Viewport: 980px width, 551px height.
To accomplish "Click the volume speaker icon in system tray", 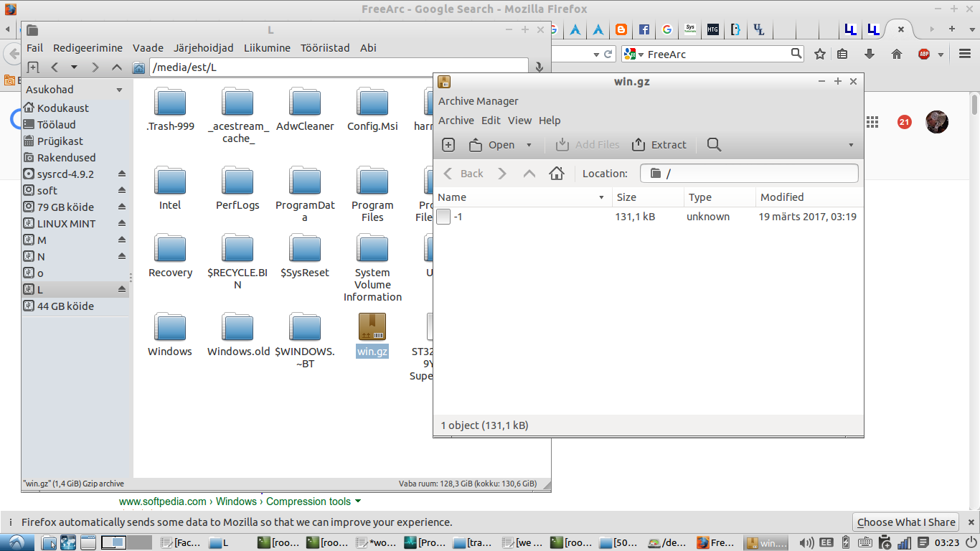I will [x=806, y=543].
